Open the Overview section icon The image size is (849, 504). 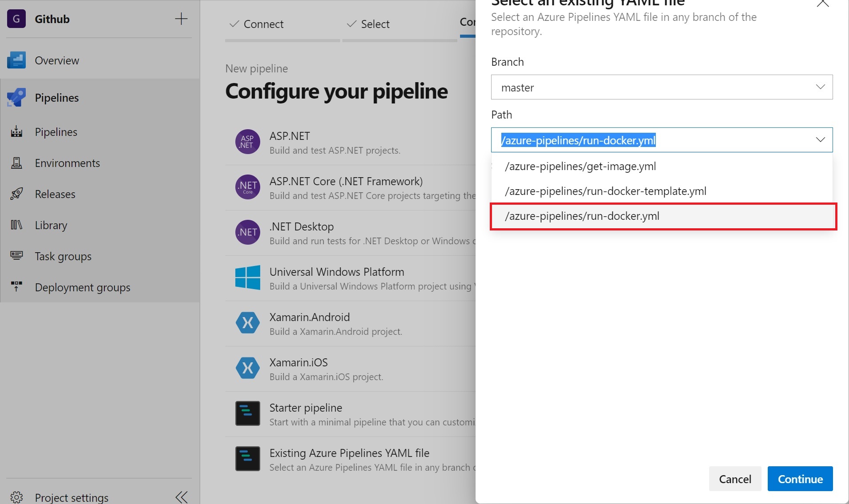(x=16, y=60)
